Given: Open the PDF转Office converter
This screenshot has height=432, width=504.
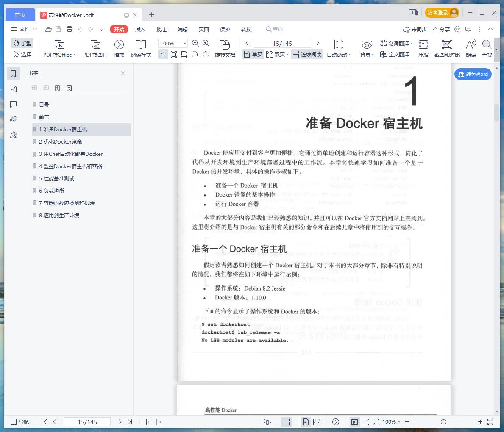Looking at the screenshot, I should [59, 49].
